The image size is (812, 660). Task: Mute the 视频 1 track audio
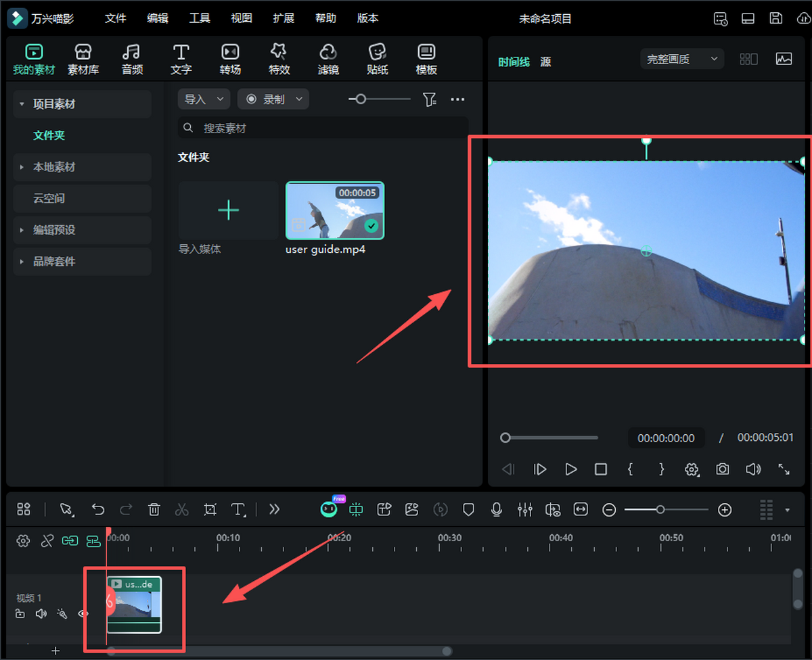(41, 614)
